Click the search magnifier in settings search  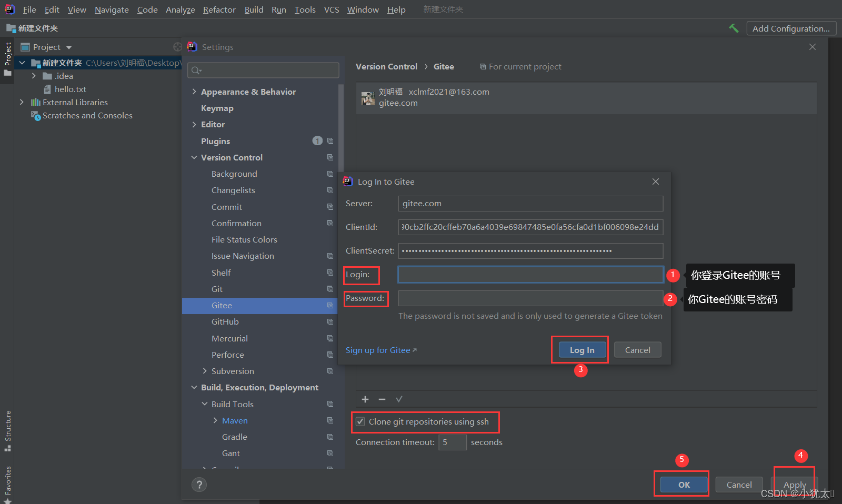coord(196,70)
